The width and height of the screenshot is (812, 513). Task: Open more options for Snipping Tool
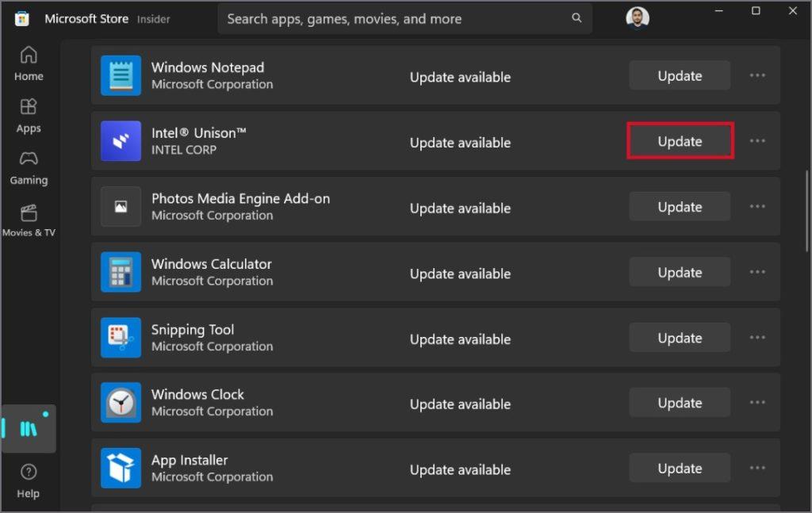click(757, 338)
